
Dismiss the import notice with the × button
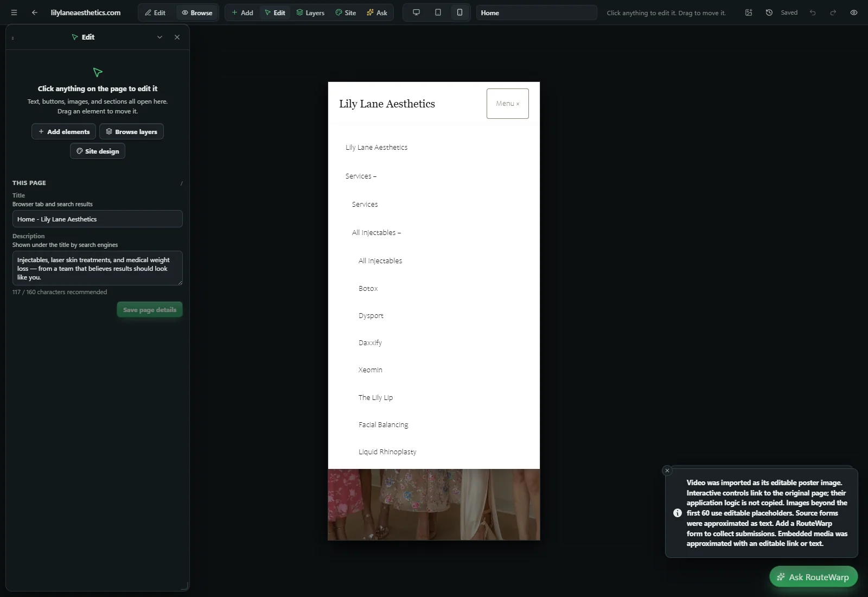667,471
